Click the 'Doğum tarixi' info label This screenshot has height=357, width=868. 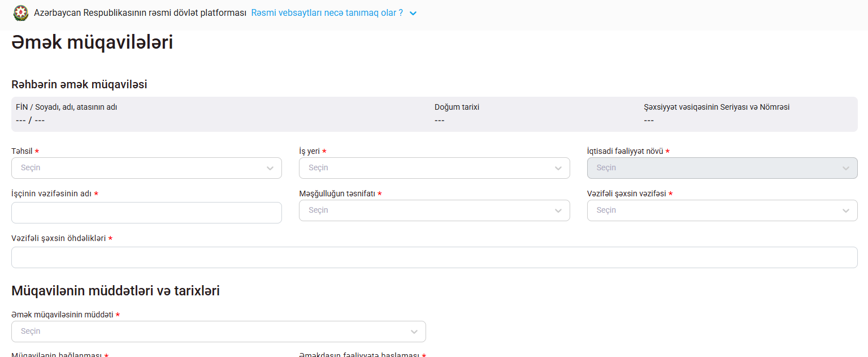457,107
